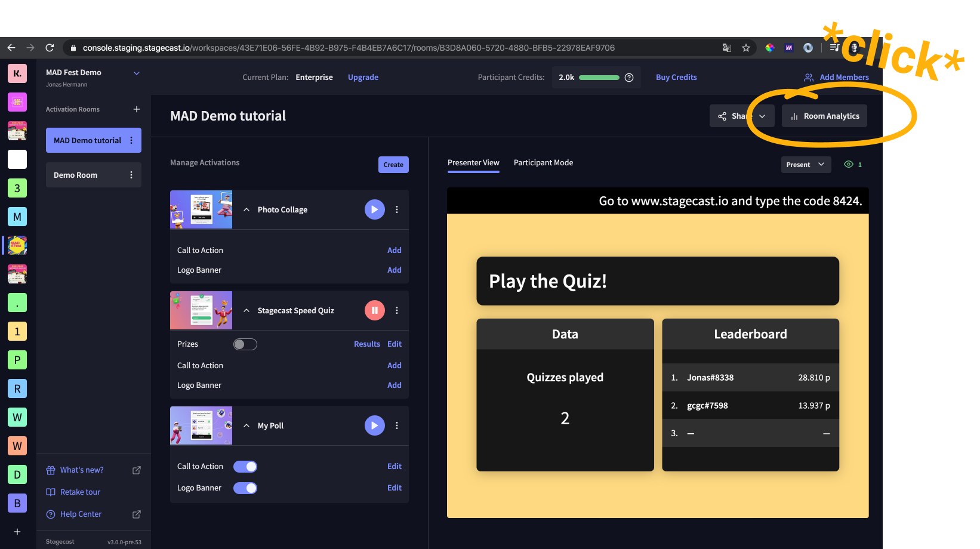Image resolution: width=980 pixels, height=549 pixels.
Task: Edit My Poll Call to Action
Action: (x=395, y=467)
